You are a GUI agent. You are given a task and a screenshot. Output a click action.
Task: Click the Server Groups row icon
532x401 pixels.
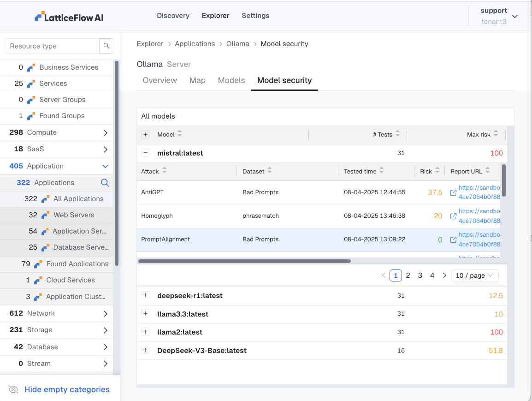[x=31, y=100]
